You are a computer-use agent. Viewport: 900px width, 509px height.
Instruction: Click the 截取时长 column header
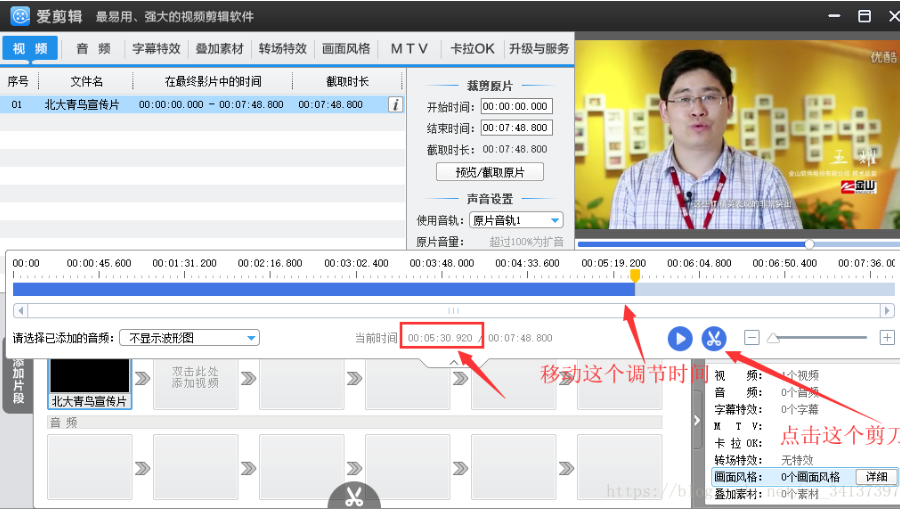coord(348,81)
